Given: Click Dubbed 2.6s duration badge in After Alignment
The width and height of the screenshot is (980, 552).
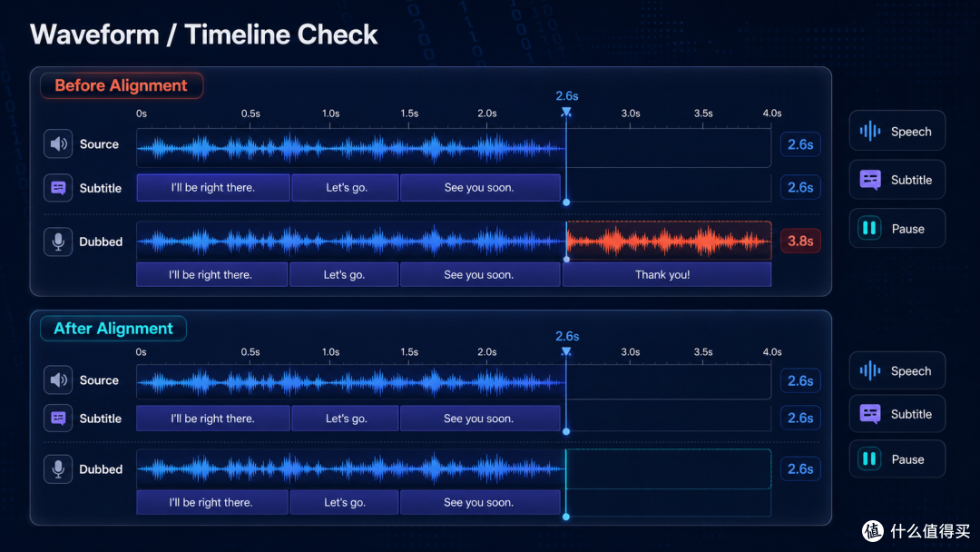Looking at the screenshot, I should point(800,468).
